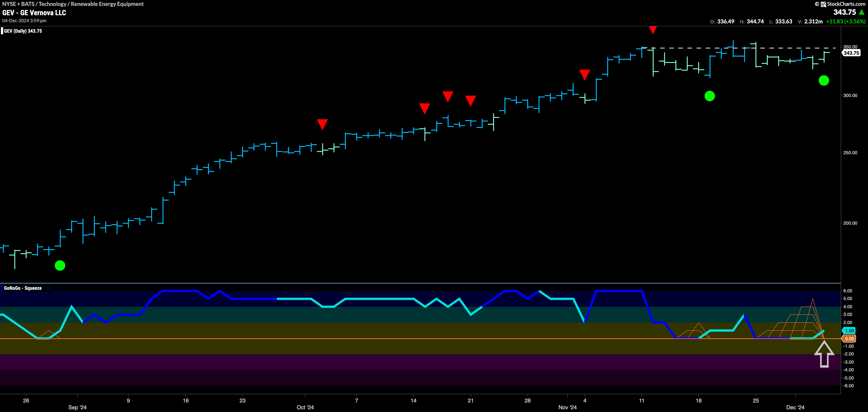
Task: Select the red triangle marker before Oct 21
Action: [x=448, y=96]
